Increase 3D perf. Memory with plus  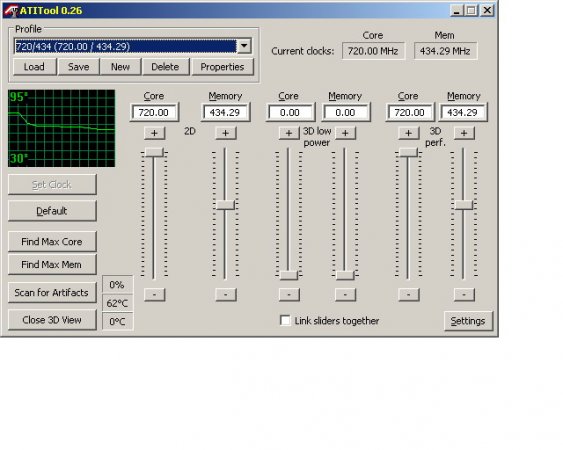pyautogui.click(x=464, y=133)
